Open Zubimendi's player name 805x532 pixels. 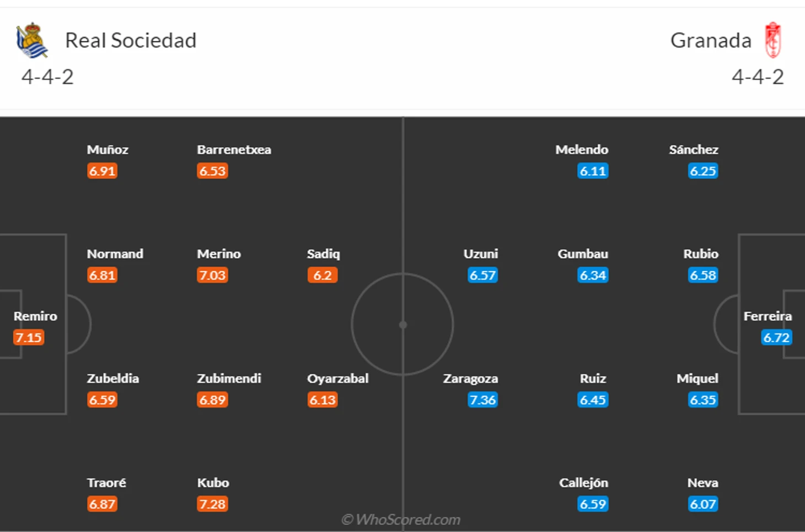coord(229,378)
